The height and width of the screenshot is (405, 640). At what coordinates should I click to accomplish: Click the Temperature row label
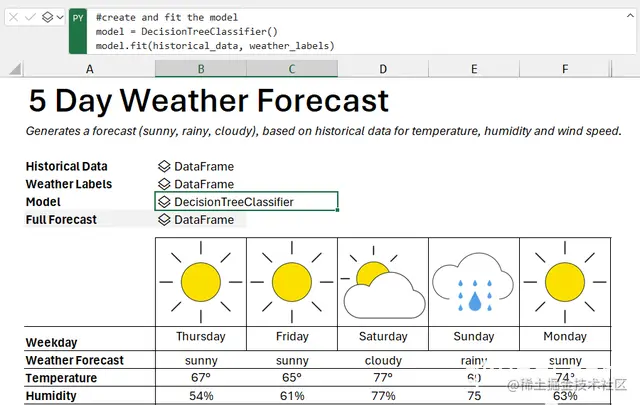(61, 378)
